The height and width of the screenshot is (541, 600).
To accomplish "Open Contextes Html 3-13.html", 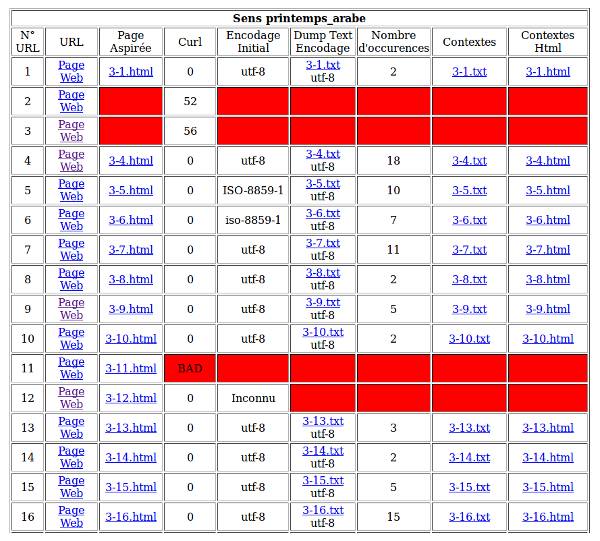I will (548, 427).
